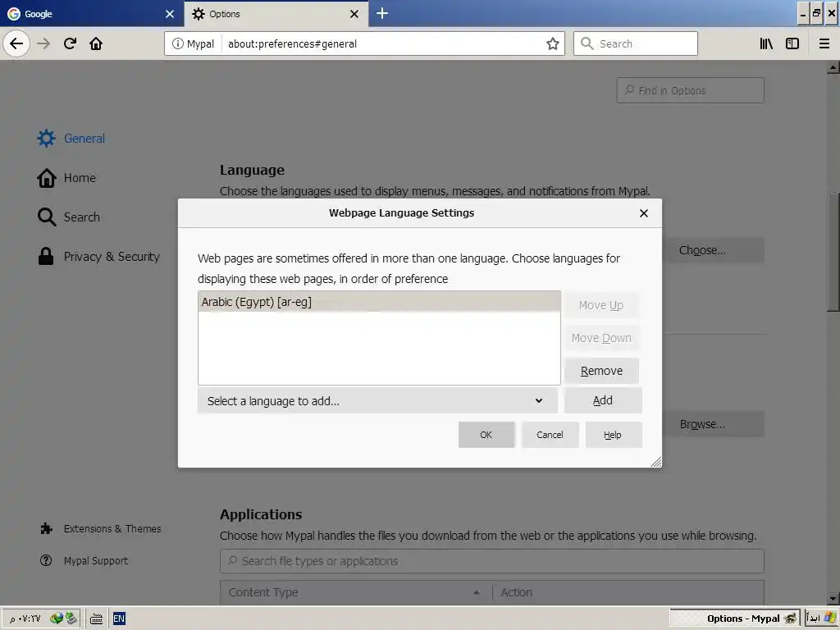The height and width of the screenshot is (630, 840).
Task: Click the taskbar clock
Action: pos(25,619)
